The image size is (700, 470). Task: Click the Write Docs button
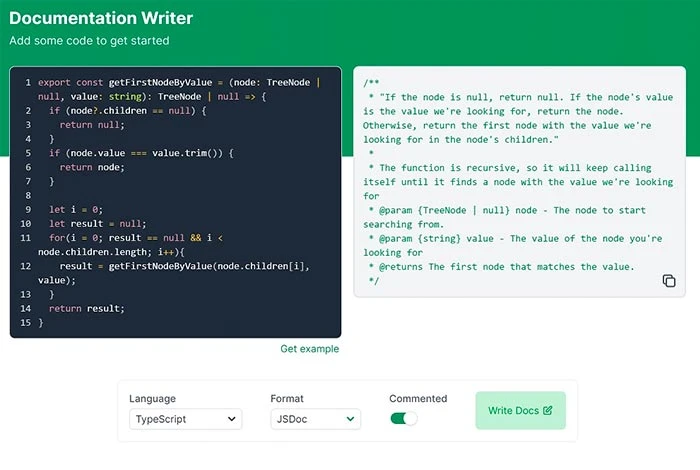[x=521, y=410]
